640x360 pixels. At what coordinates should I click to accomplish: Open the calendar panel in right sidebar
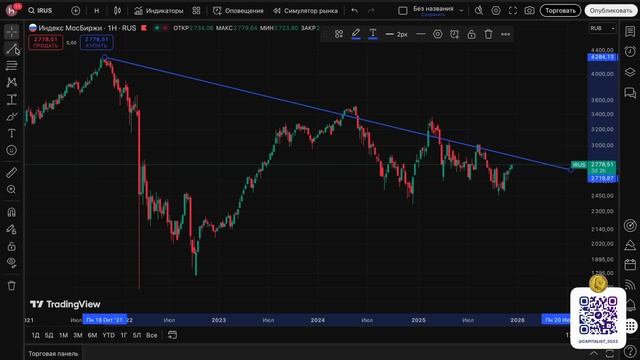pos(630,264)
